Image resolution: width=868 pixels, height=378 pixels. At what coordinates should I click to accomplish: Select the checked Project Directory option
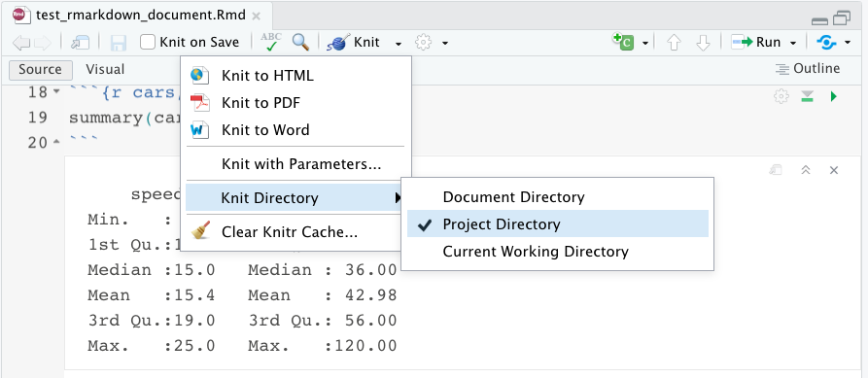click(558, 224)
